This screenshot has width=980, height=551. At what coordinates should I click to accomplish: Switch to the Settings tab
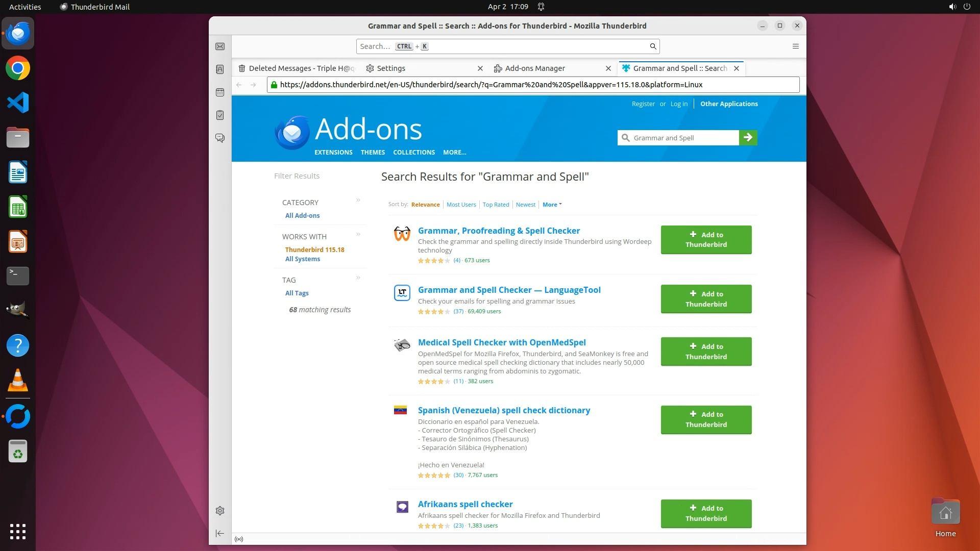click(x=391, y=68)
